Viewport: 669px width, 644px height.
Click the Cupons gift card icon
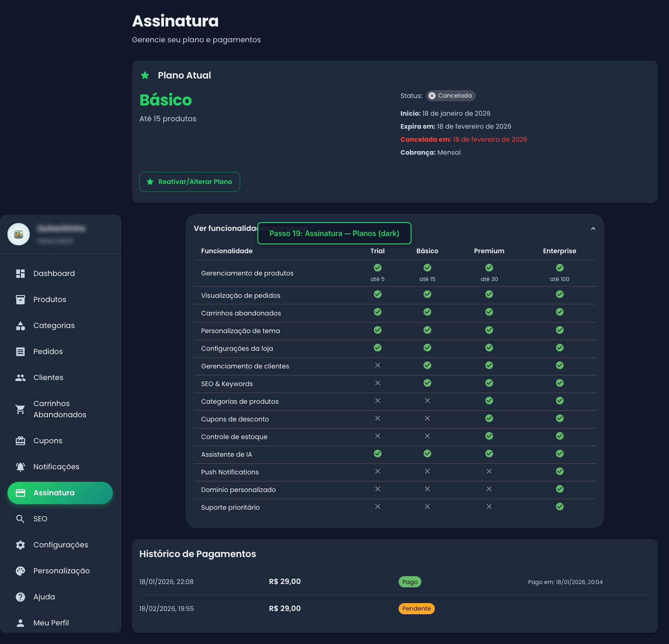pyautogui.click(x=20, y=441)
